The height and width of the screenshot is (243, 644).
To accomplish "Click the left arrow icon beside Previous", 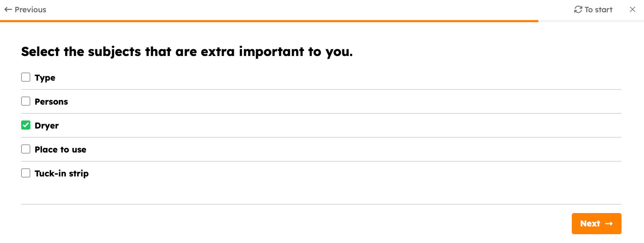I will click(8, 10).
